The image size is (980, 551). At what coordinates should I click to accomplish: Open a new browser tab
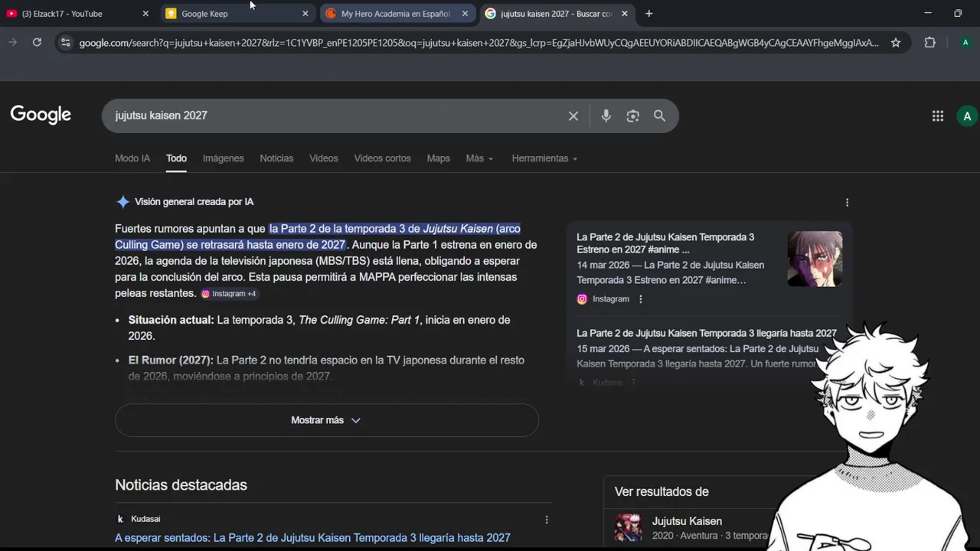[x=649, y=14]
